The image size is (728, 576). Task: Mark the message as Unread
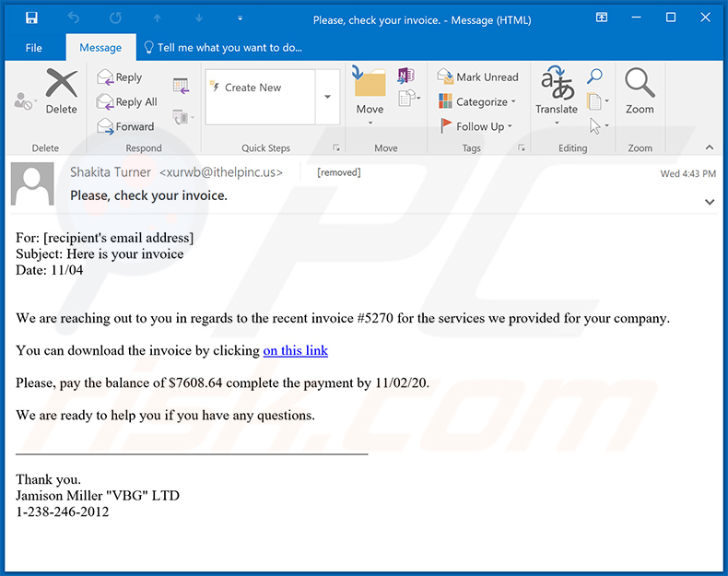coord(477,77)
